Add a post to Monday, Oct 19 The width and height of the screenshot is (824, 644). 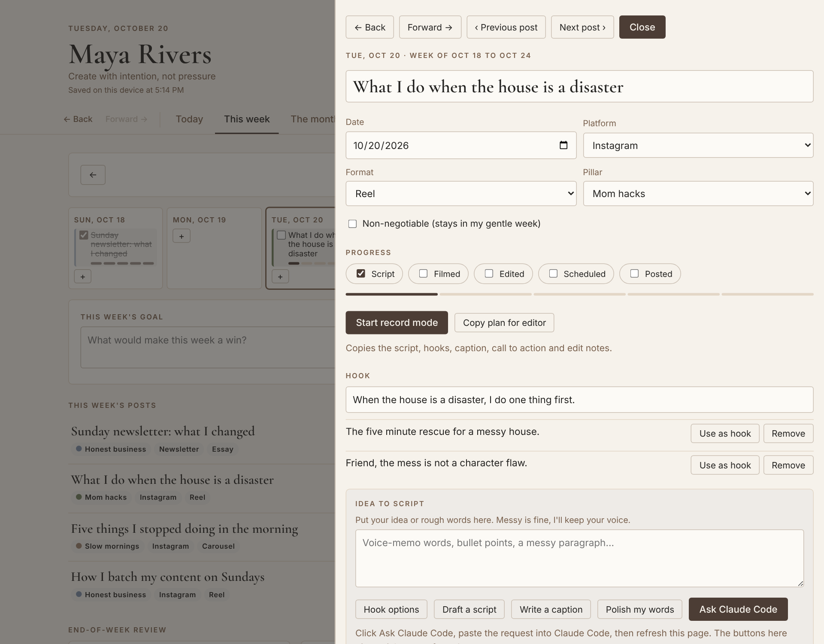pos(181,236)
